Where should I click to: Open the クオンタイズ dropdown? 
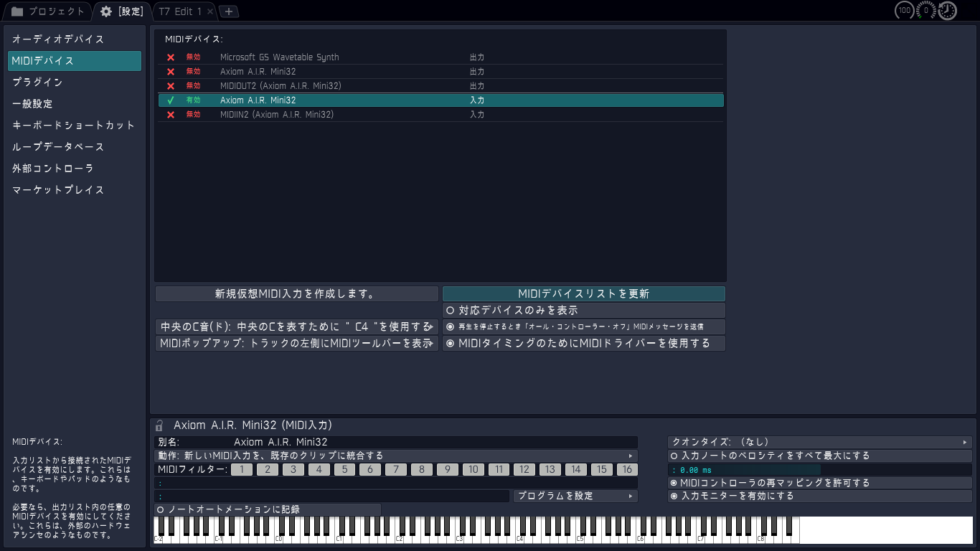[x=820, y=443]
